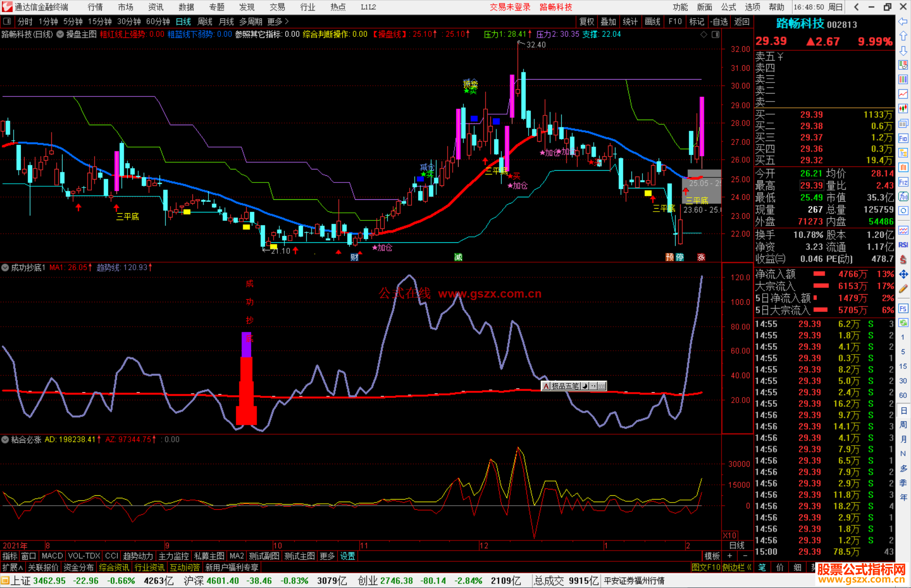Click the 复权 button
Screen dimensions: 911x588
pyautogui.click(x=587, y=21)
